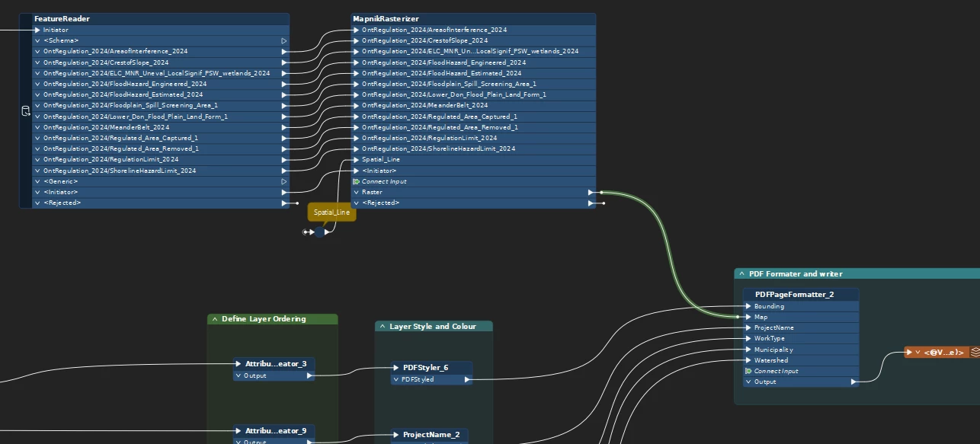Click Define Layer Ordering bookmark title

[264, 319]
